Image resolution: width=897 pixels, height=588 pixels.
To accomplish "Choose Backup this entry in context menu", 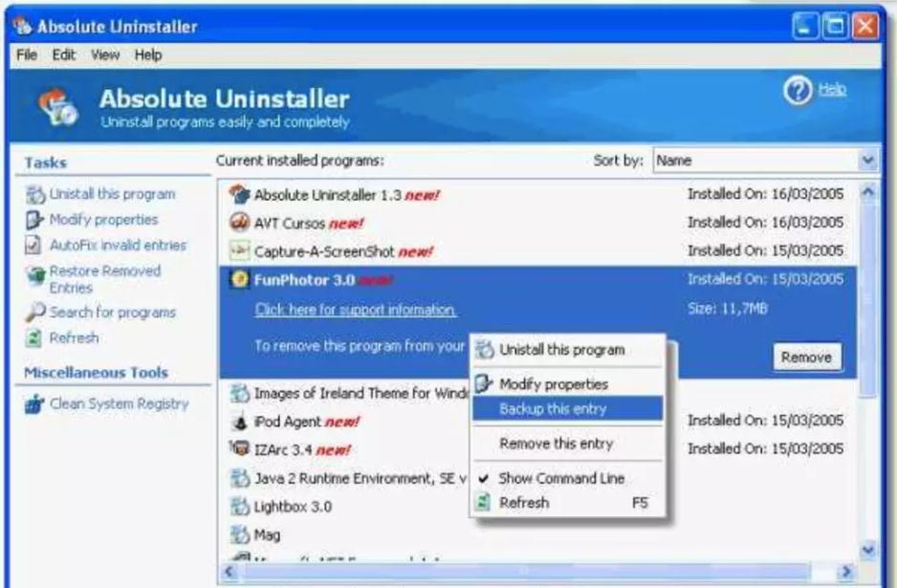I will click(567, 409).
